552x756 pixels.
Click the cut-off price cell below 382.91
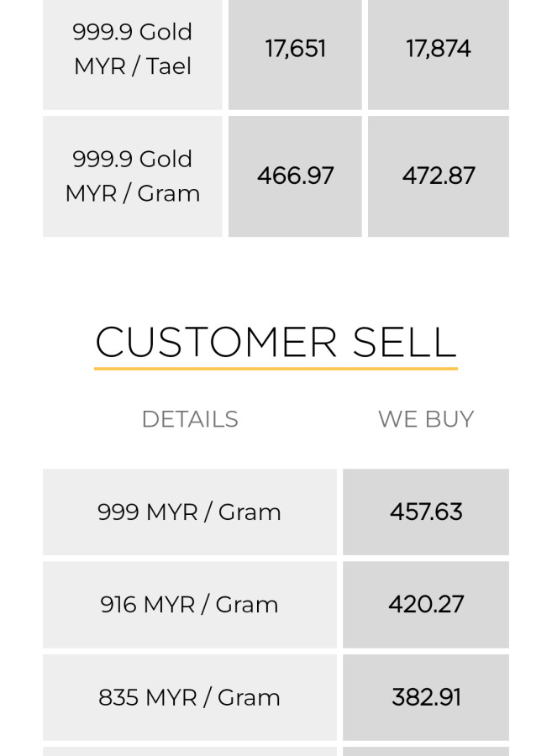[x=426, y=751]
